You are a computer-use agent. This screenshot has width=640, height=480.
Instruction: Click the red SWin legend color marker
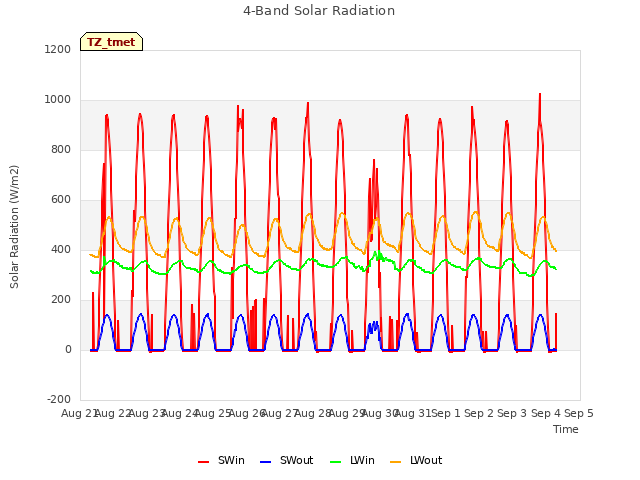203,462
